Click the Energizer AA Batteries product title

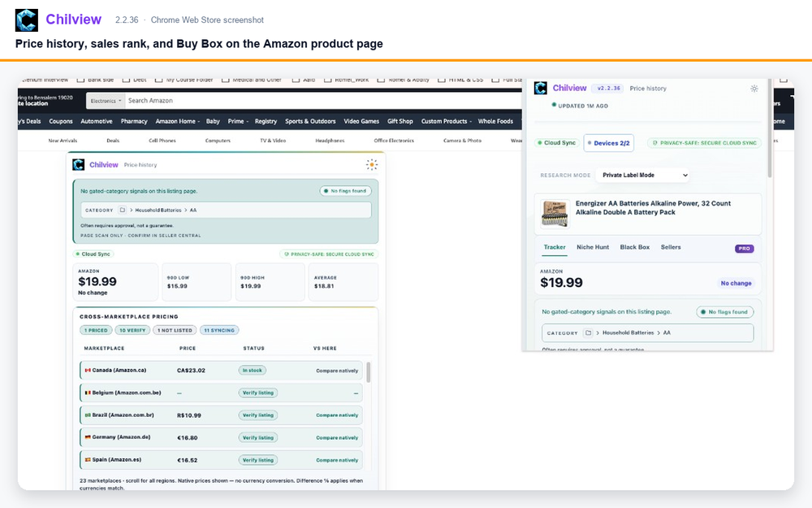pos(653,208)
